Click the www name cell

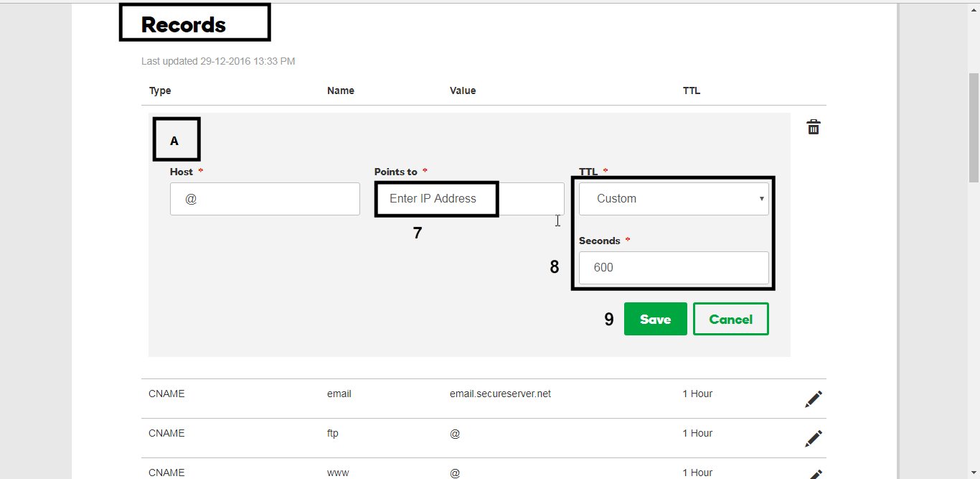(x=337, y=473)
